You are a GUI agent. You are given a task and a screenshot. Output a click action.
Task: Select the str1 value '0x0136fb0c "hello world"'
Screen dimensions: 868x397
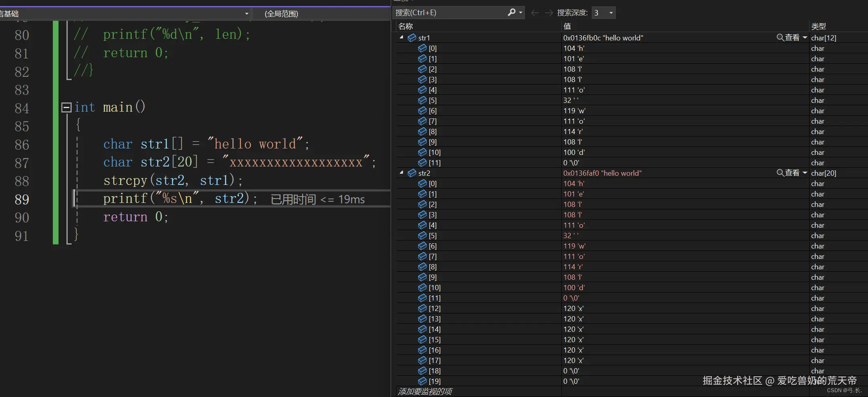(x=603, y=38)
